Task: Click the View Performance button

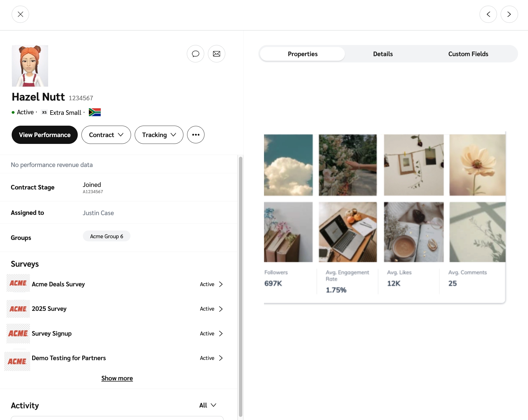Action: (45, 135)
